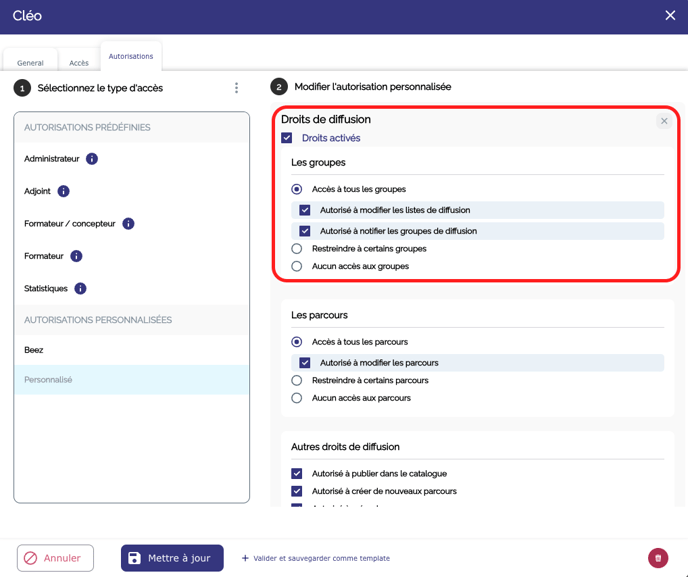Choose Aucun accès aux parcours
The height and width of the screenshot is (577, 688).
[x=297, y=398]
